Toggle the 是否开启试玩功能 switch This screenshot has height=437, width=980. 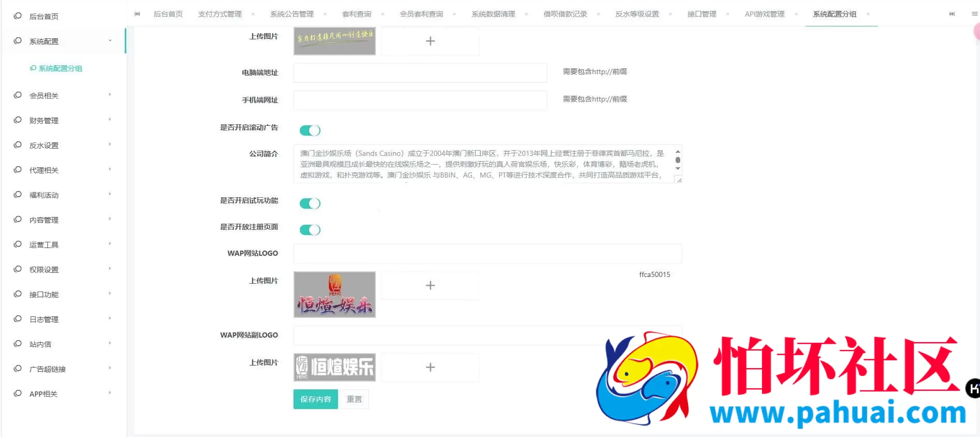310,203
